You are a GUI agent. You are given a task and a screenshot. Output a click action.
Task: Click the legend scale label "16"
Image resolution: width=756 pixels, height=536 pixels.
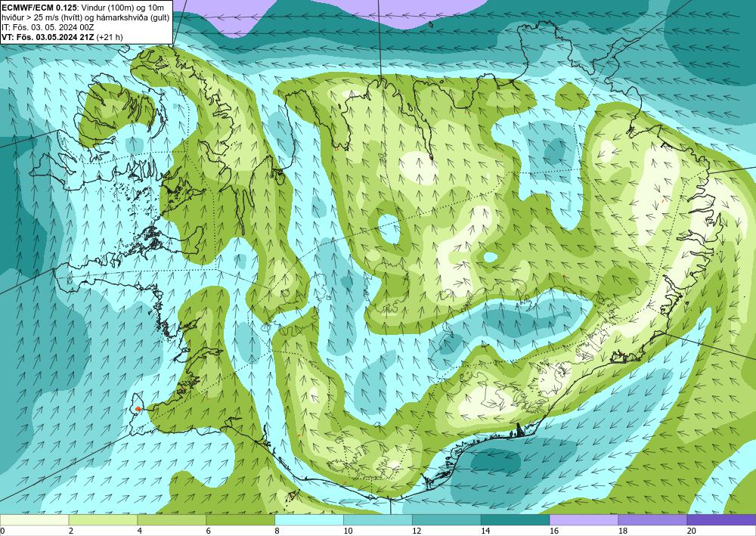coord(554,531)
